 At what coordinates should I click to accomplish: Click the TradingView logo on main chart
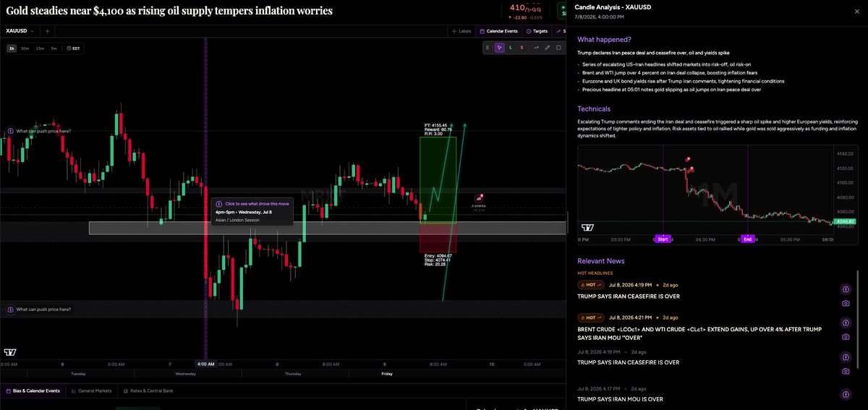tap(10, 352)
